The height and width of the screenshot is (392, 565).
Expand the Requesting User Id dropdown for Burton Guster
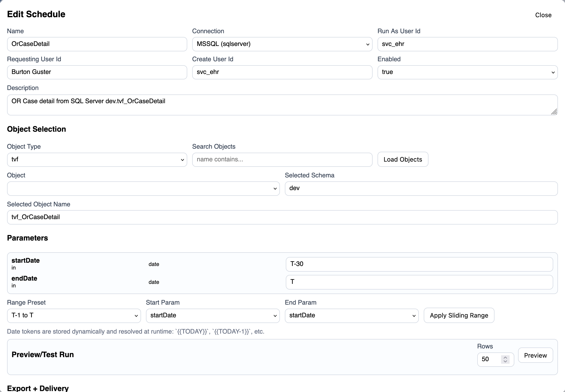click(97, 72)
